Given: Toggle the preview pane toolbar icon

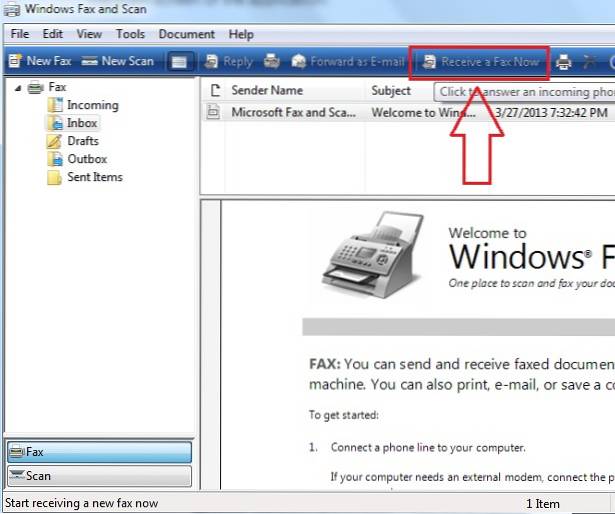Looking at the screenshot, I should click(x=180, y=62).
